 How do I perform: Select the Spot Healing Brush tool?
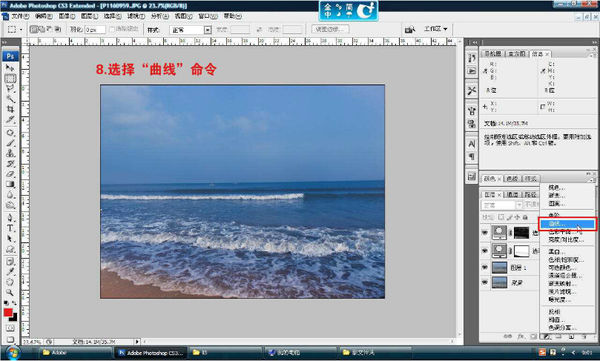pos(10,132)
